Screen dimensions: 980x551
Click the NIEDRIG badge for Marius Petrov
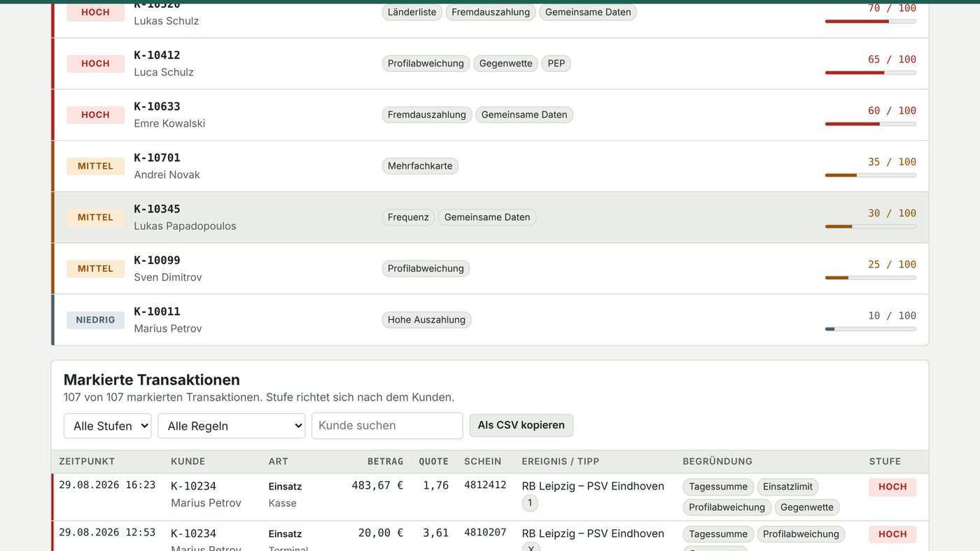[95, 320]
